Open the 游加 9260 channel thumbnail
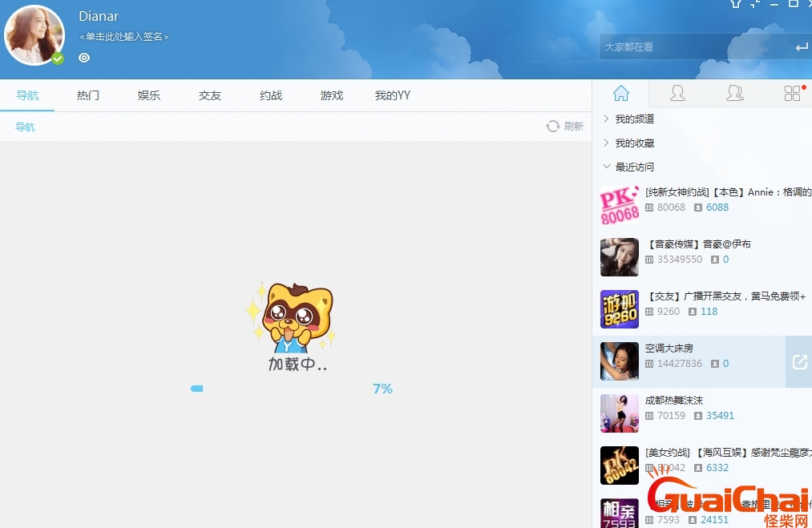 (620, 309)
